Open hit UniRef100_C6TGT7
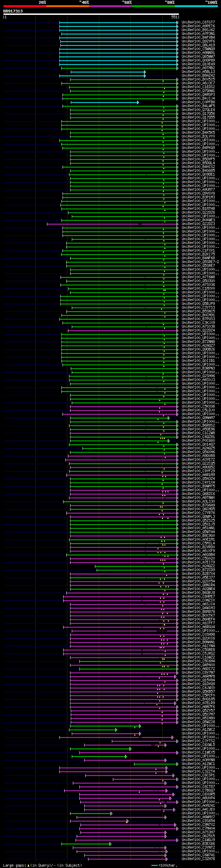221x868 pixels. point(198,22)
